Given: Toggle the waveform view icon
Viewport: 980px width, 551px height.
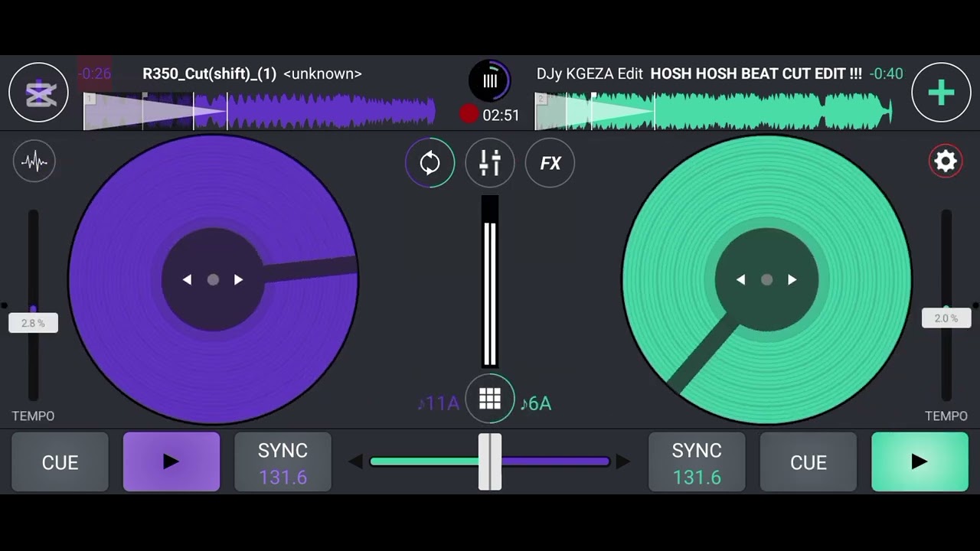Looking at the screenshot, I should (x=34, y=161).
